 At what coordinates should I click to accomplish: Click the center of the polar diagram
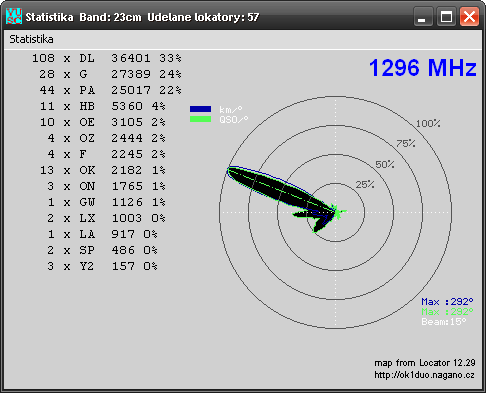point(336,212)
